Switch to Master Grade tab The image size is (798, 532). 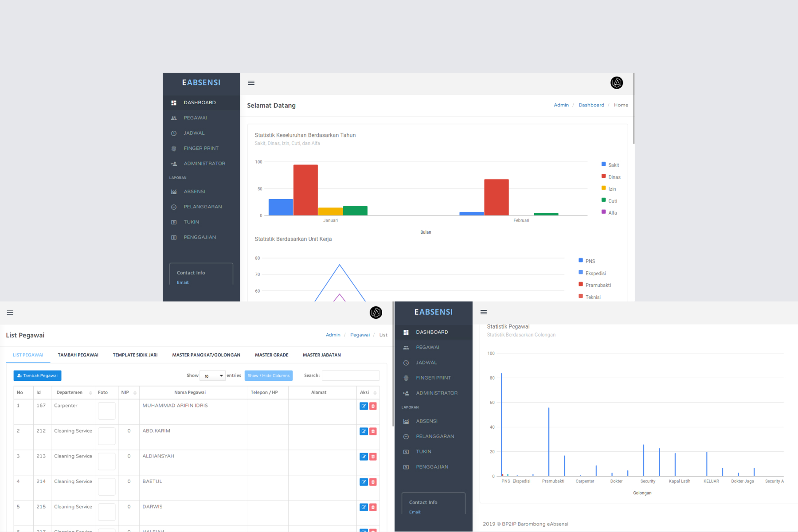click(x=272, y=355)
